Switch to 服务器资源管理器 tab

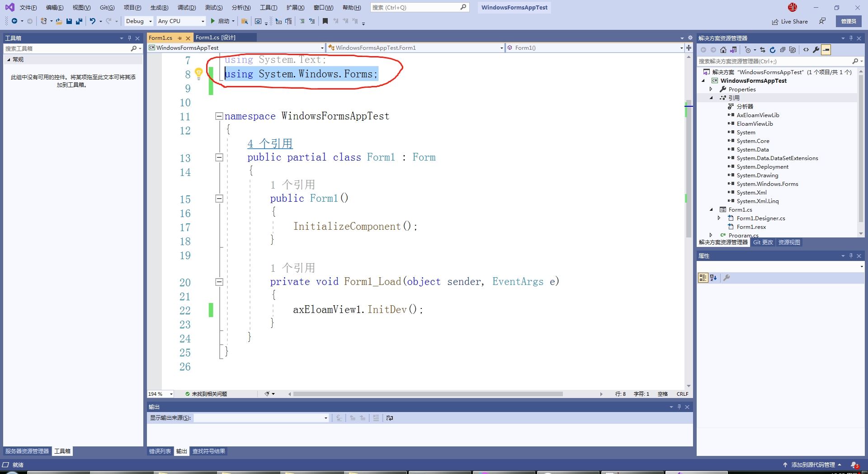pos(27,451)
